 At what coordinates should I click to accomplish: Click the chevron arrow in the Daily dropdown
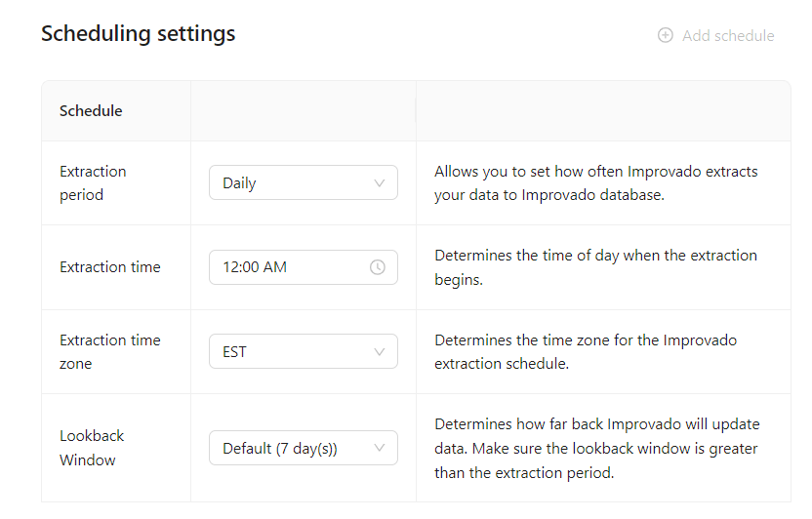tap(379, 182)
